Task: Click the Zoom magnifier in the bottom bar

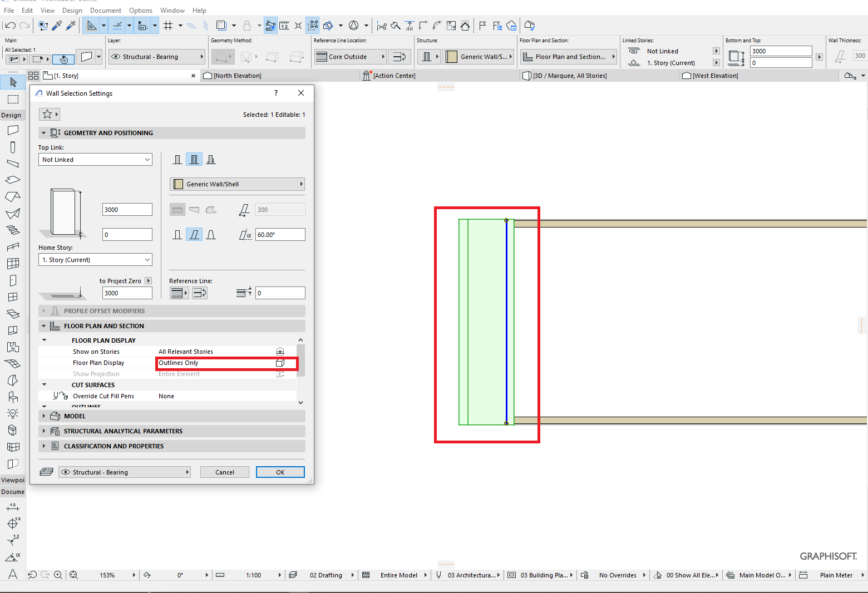Action: [58, 575]
